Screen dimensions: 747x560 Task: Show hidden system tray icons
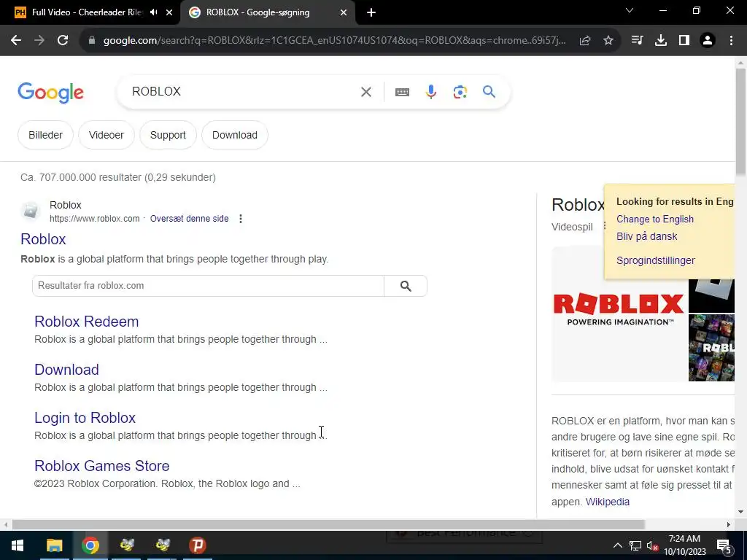617,545
